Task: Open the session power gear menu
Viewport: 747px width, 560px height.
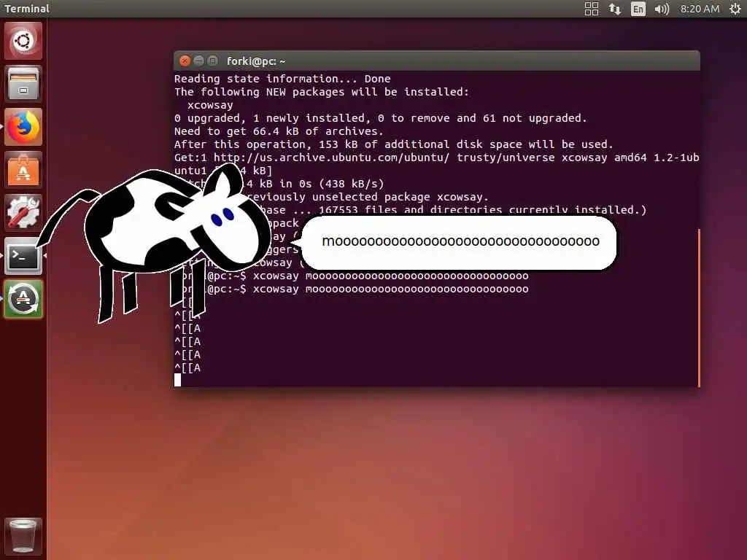Action: point(735,9)
